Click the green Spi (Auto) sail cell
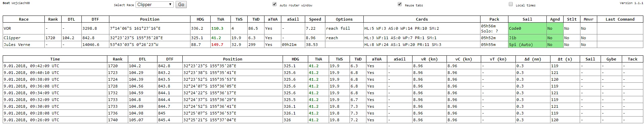 pos(527,45)
